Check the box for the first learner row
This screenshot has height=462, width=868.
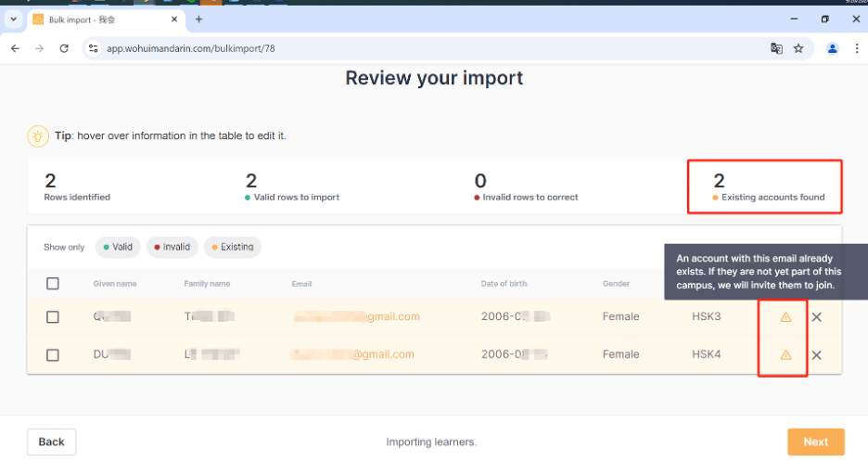pyautogui.click(x=53, y=317)
